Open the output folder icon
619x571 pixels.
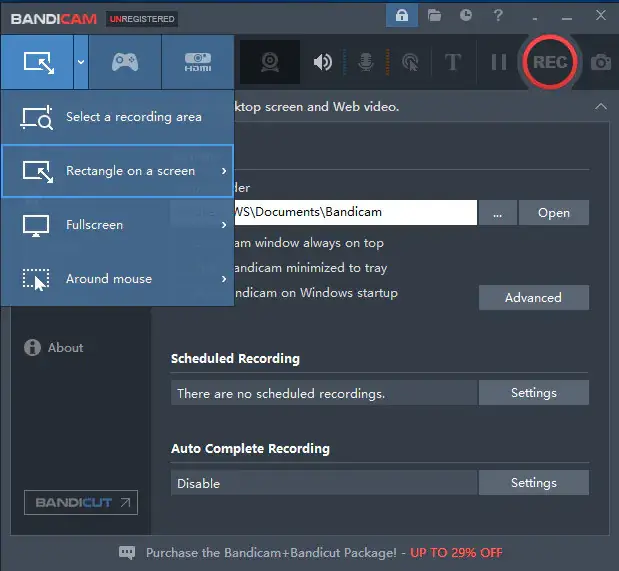[434, 16]
